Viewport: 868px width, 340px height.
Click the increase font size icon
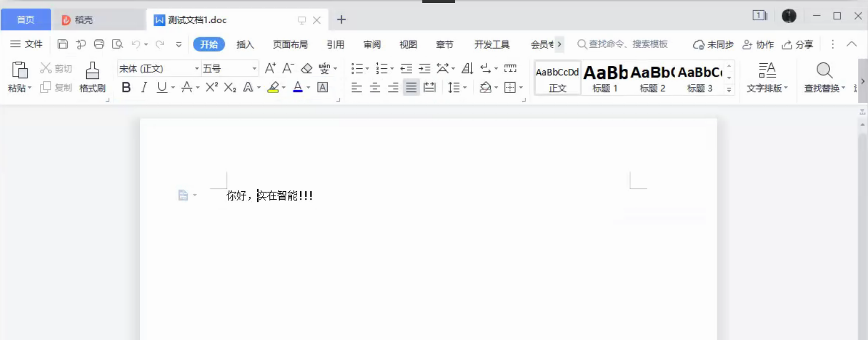pyautogui.click(x=270, y=68)
